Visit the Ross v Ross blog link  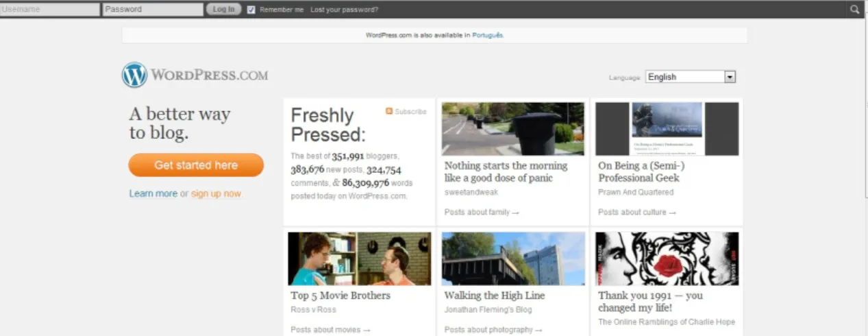(313, 310)
